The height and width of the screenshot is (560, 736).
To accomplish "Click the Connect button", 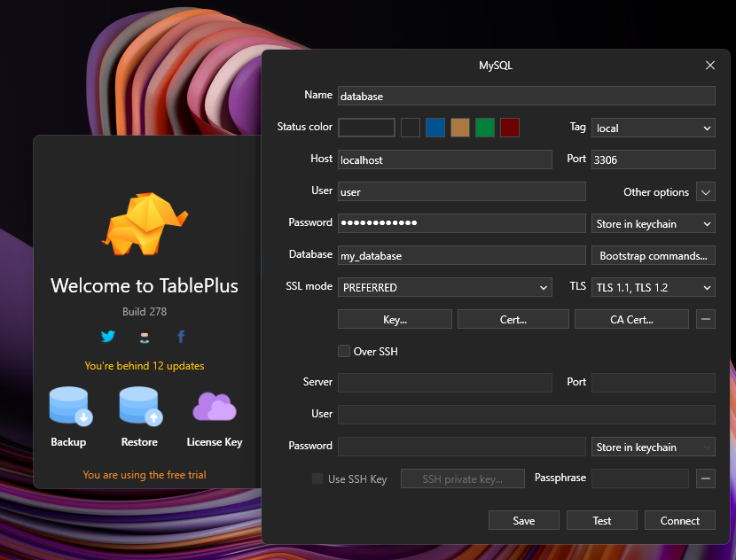I will [679, 520].
